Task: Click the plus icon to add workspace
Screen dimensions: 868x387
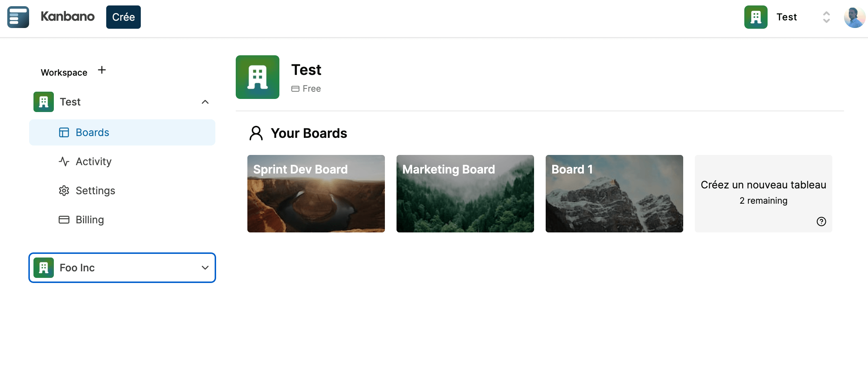Action: [102, 70]
